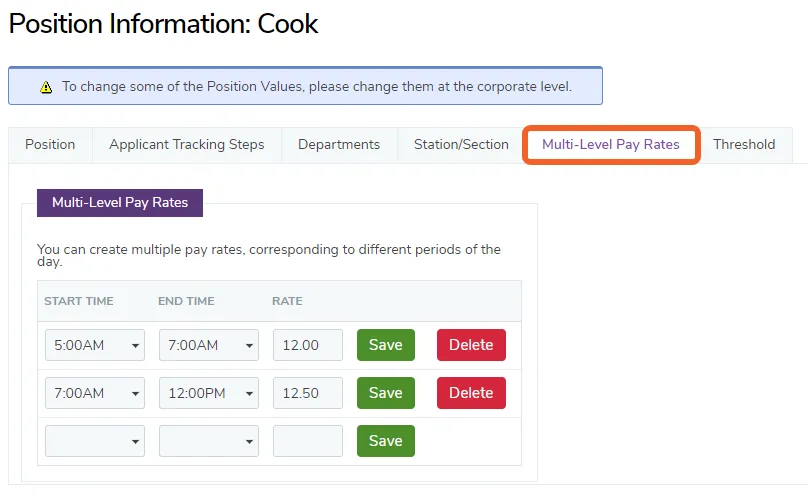This screenshot has height=499, width=808.
Task: Open second row 7:00AM start time dropdown
Action: click(95, 393)
